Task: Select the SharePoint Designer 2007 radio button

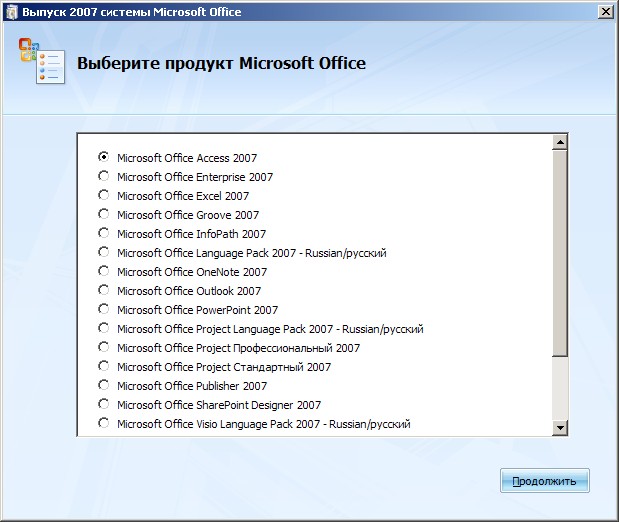Action: click(x=103, y=404)
